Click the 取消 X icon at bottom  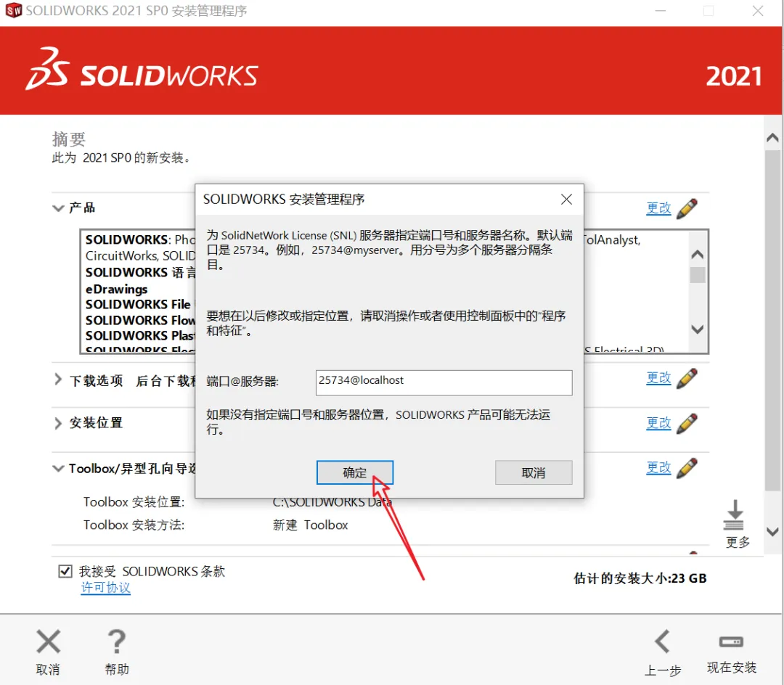(x=49, y=641)
